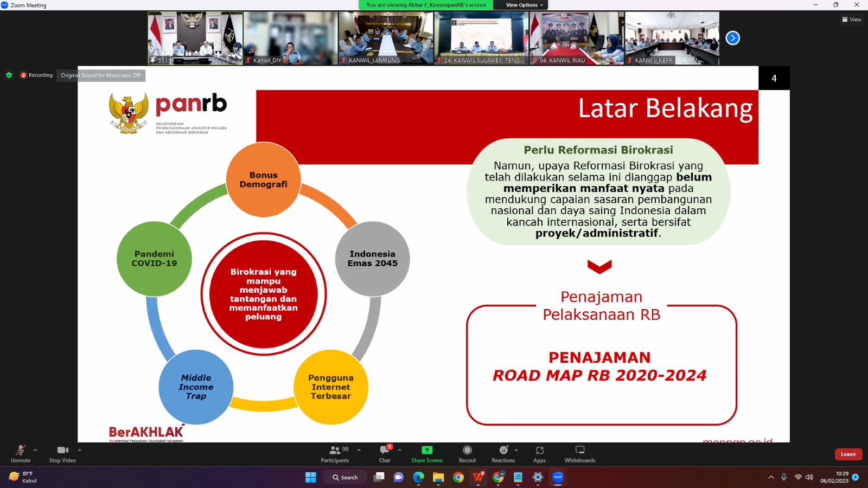The image size is (868, 488).
Task: Click the red Leave button
Action: (848, 454)
